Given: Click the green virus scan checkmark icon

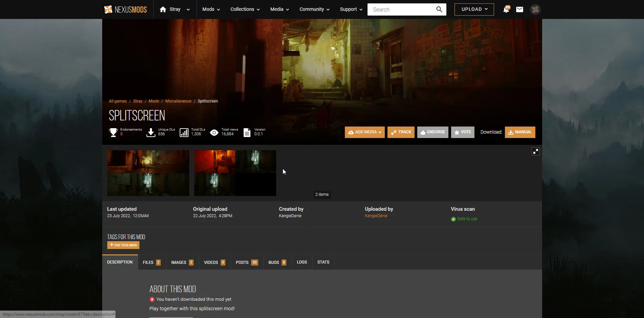Looking at the screenshot, I should (453, 219).
